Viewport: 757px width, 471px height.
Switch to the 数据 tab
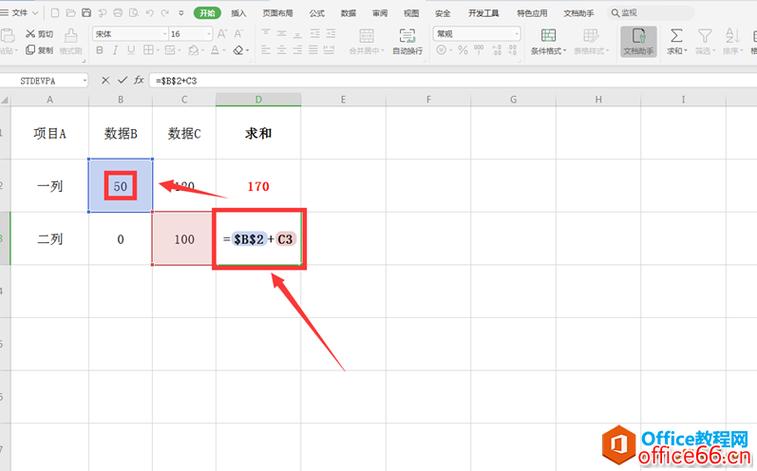coord(348,13)
